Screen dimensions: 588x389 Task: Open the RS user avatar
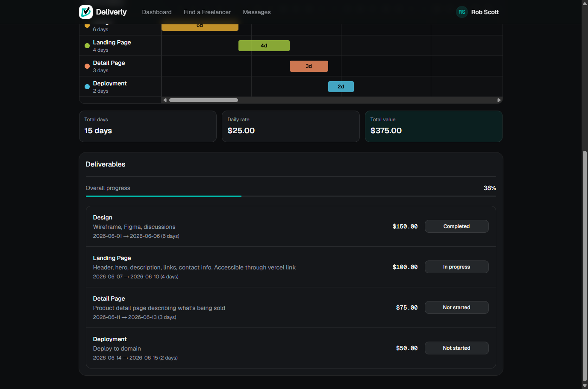click(462, 12)
